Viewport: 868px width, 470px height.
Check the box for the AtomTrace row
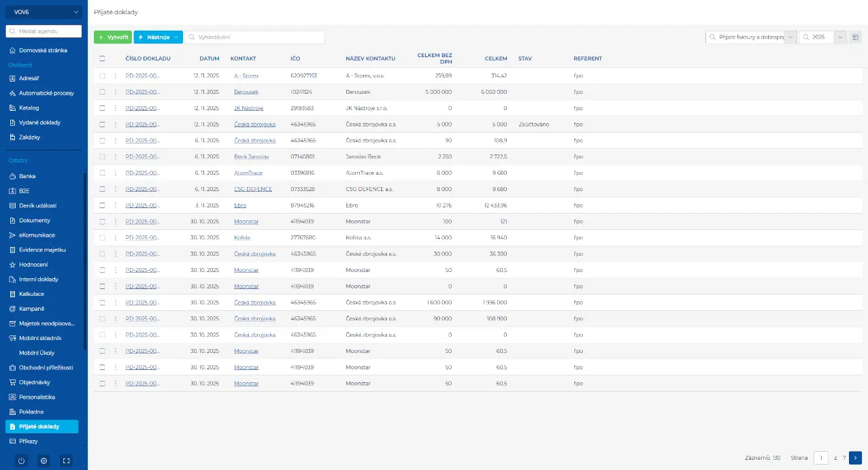[x=103, y=173]
